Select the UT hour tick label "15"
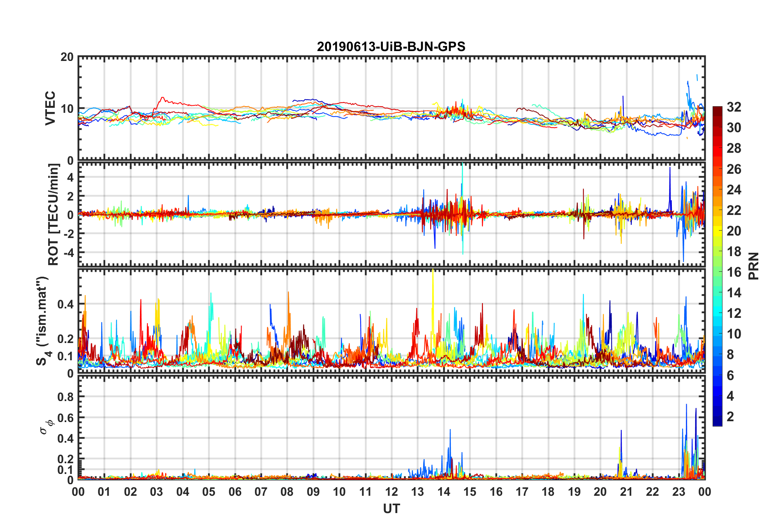Image resolution: width=783 pixels, height=532 pixels. coord(470,492)
